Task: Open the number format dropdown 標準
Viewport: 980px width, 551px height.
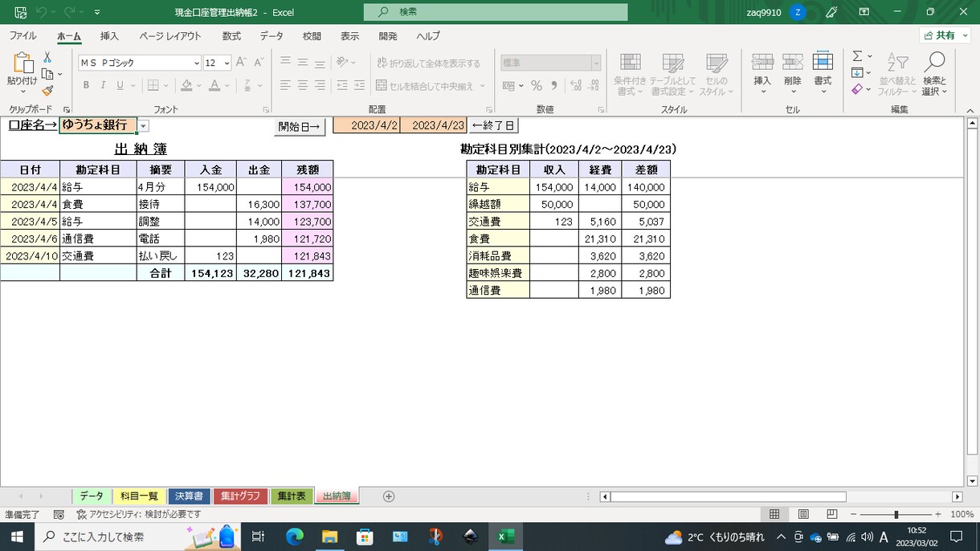Action: click(596, 63)
